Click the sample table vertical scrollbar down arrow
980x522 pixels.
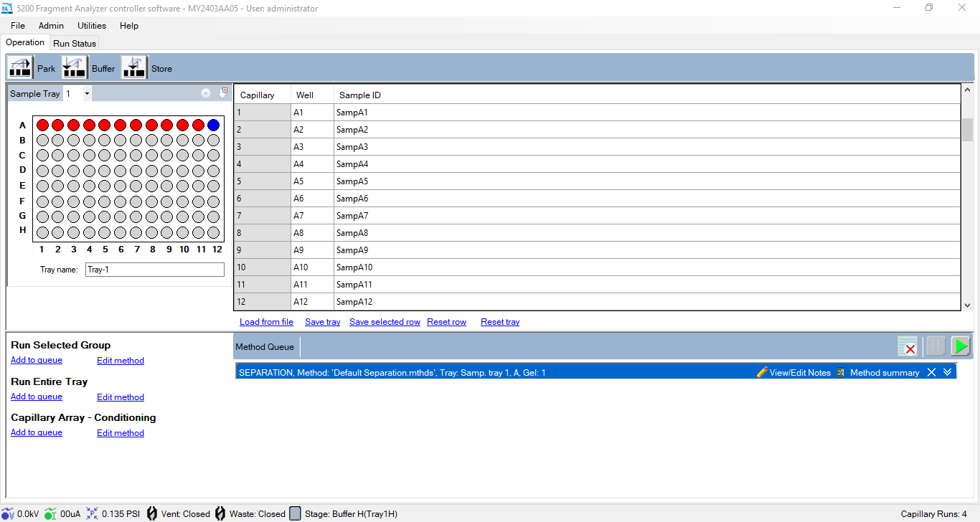click(967, 305)
